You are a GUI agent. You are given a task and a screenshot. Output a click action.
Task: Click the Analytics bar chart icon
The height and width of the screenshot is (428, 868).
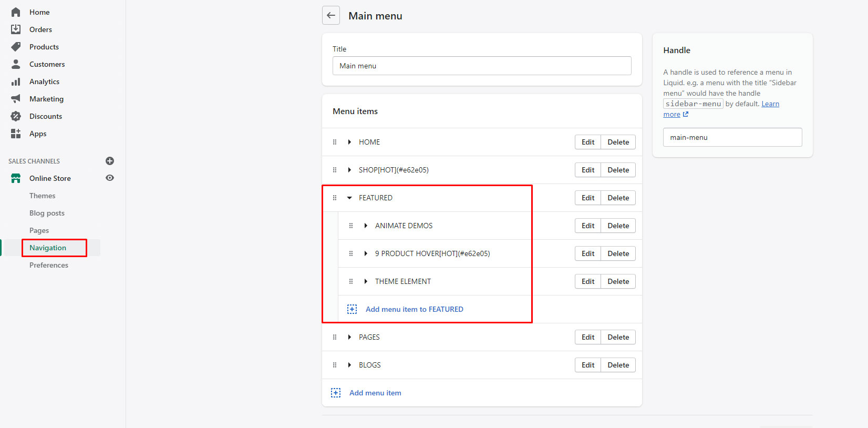pyautogui.click(x=16, y=81)
